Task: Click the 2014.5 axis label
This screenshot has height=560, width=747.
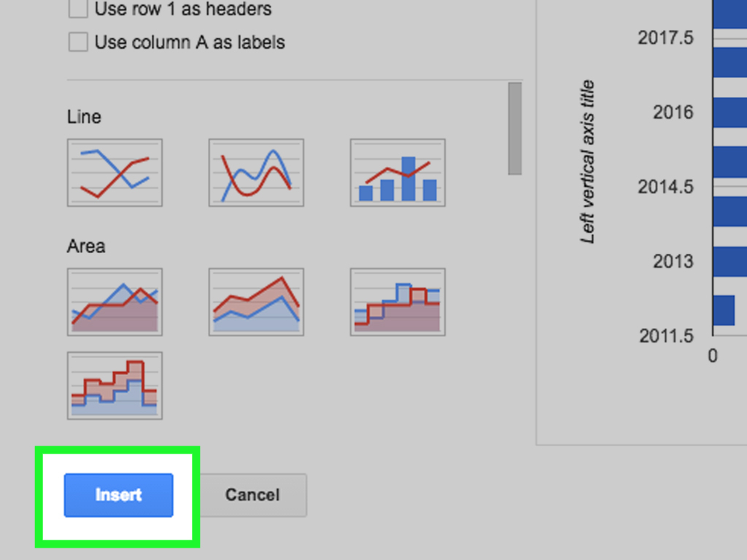Action: 665,187
